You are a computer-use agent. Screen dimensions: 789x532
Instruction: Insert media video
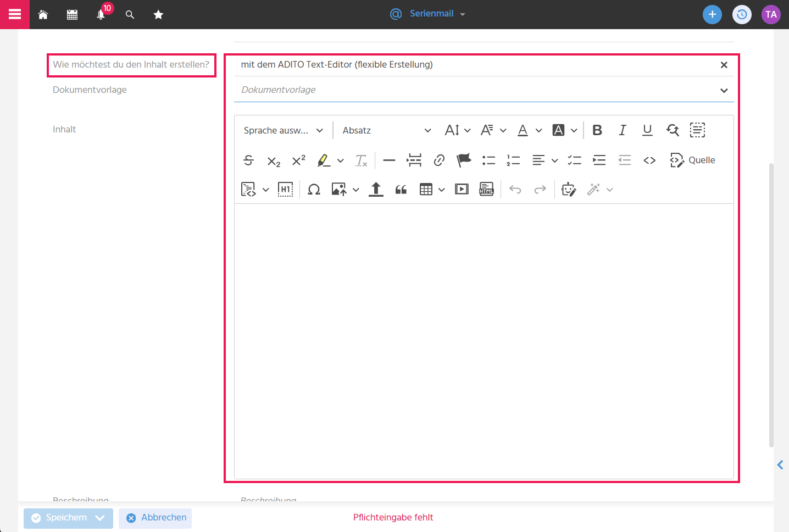(x=462, y=190)
